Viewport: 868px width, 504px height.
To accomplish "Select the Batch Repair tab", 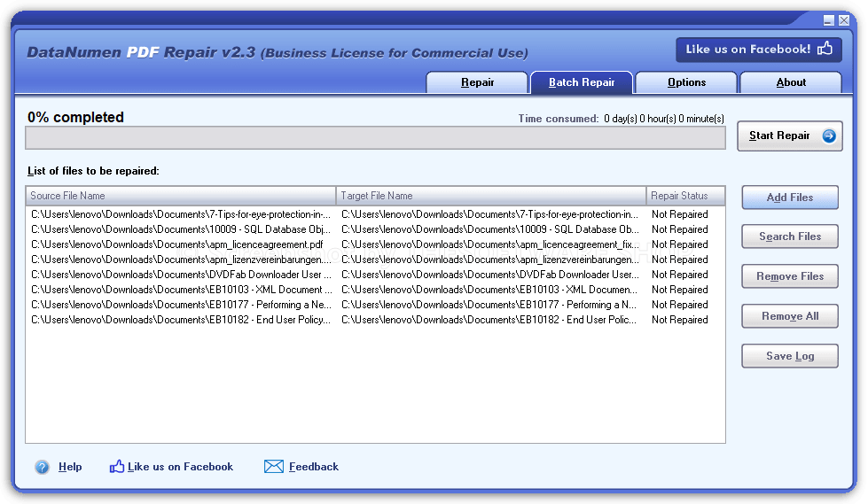I will click(x=582, y=82).
